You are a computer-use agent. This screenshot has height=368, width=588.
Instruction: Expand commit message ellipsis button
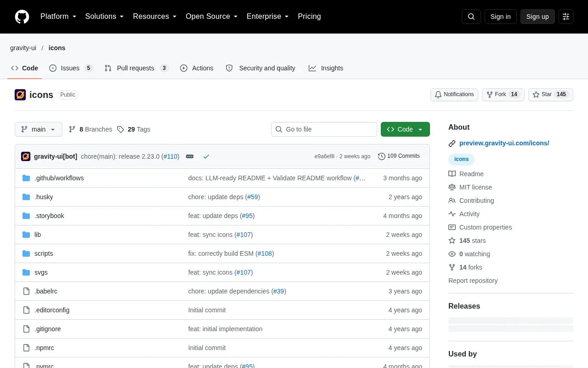tap(190, 156)
